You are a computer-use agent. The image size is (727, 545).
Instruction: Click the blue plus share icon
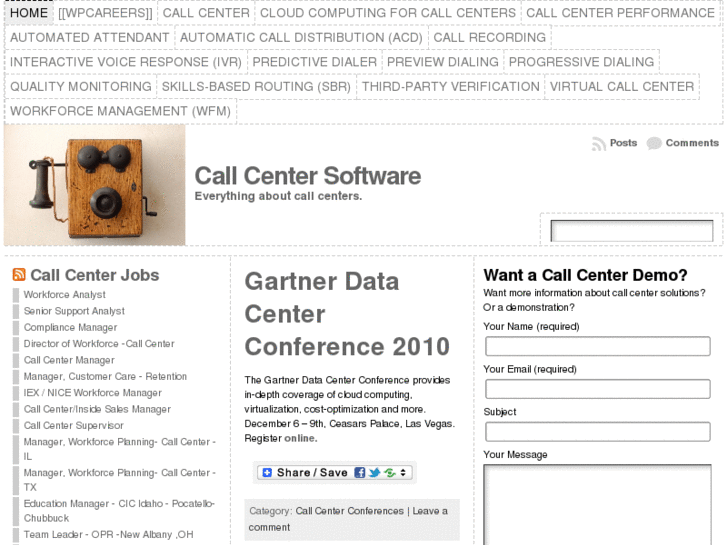[x=267, y=473]
